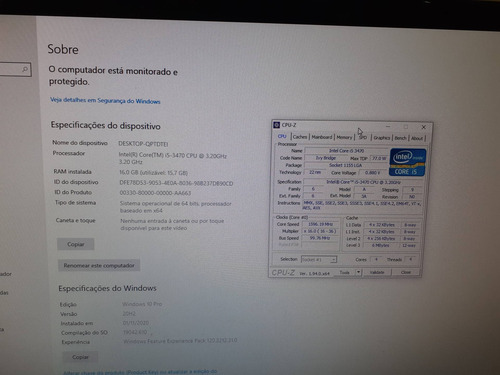Click the CPU-Z app icon in title bar
This screenshot has width=500, height=375.
(x=276, y=125)
